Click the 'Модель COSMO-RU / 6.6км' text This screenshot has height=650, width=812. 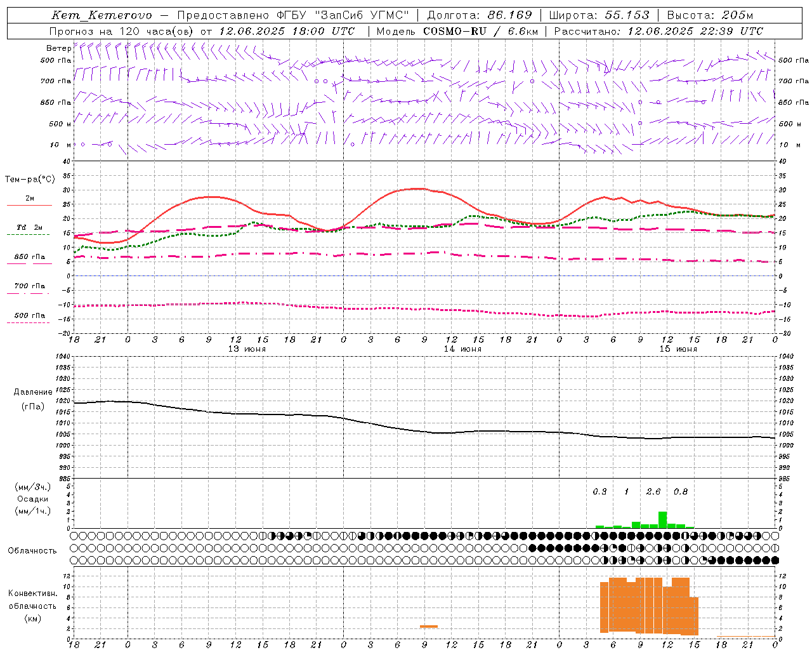coord(457,31)
